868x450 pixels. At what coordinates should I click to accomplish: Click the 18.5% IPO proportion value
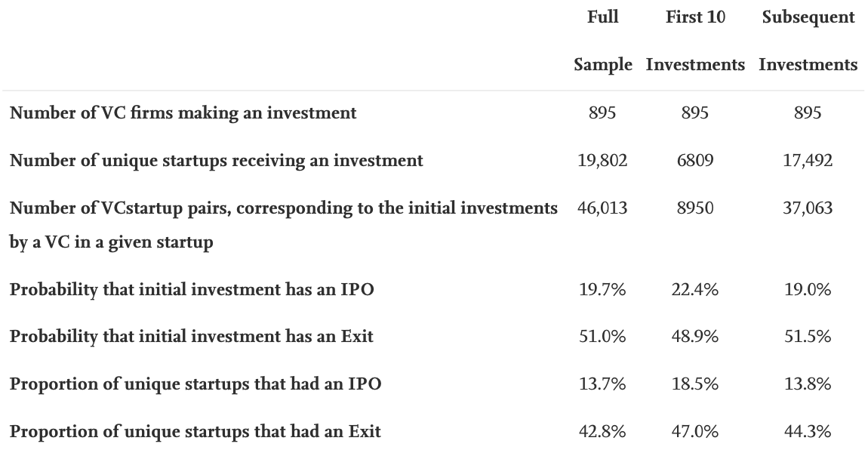click(695, 384)
